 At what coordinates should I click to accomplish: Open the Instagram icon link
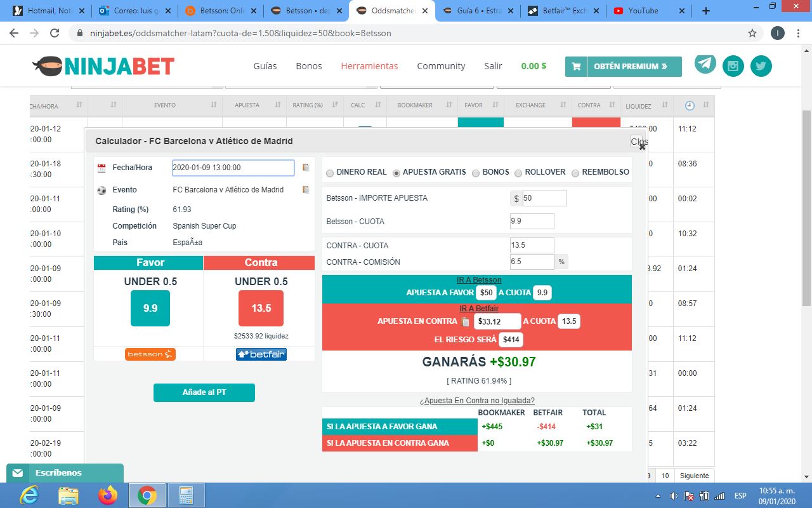(x=733, y=66)
